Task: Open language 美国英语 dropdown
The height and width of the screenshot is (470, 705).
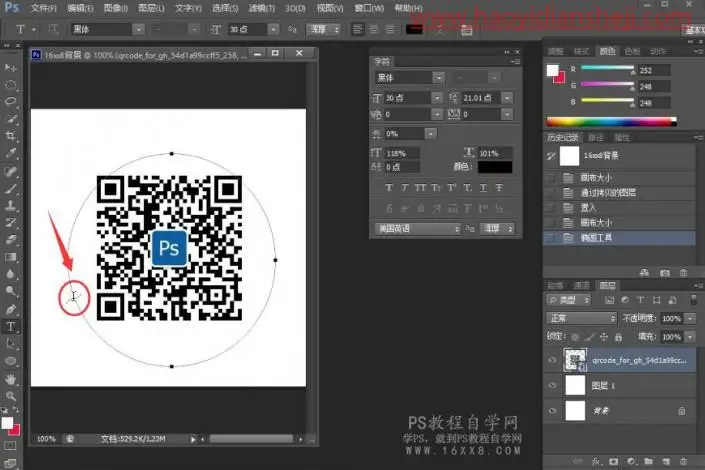Action: (x=417, y=229)
